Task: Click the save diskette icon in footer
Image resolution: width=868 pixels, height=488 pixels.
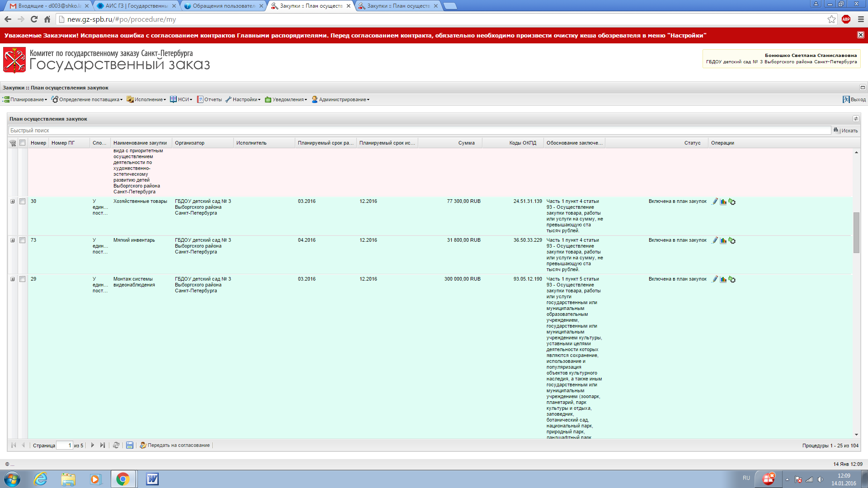Action: [x=130, y=445]
